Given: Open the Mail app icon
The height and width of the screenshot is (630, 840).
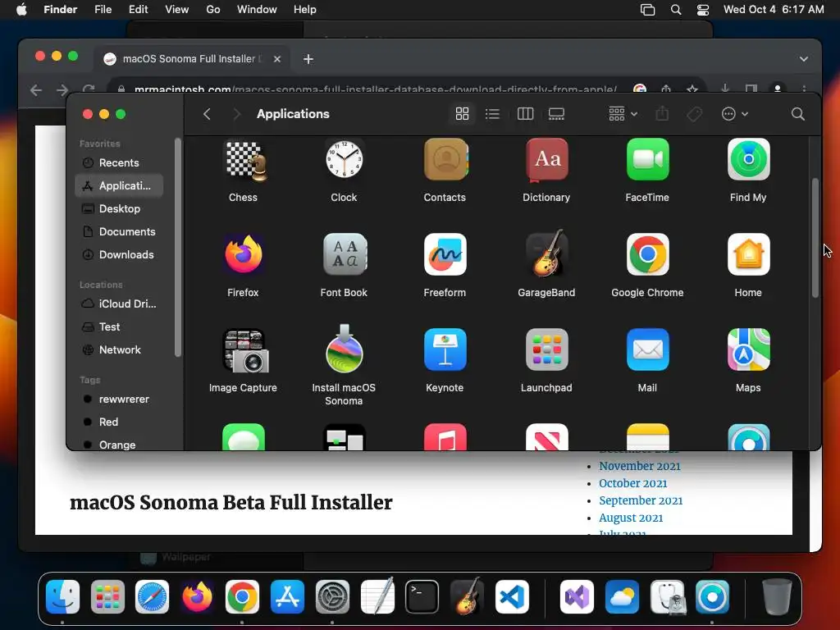Looking at the screenshot, I should tap(647, 349).
